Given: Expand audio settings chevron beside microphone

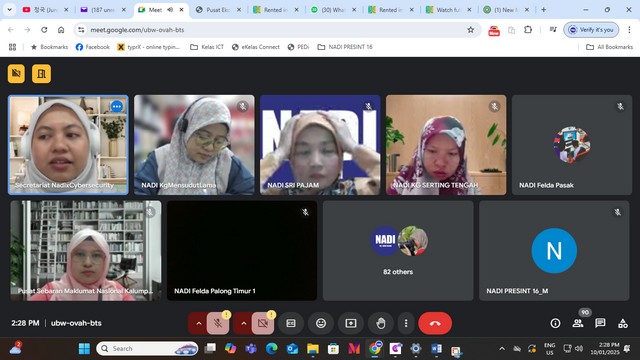Looking at the screenshot, I should pyautogui.click(x=198, y=323).
